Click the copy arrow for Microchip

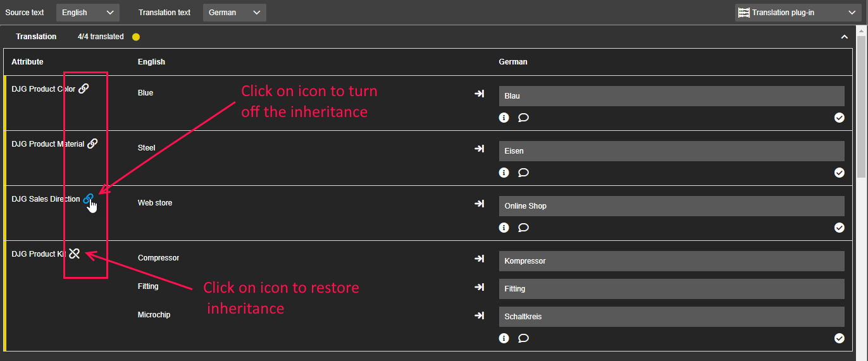480,315
